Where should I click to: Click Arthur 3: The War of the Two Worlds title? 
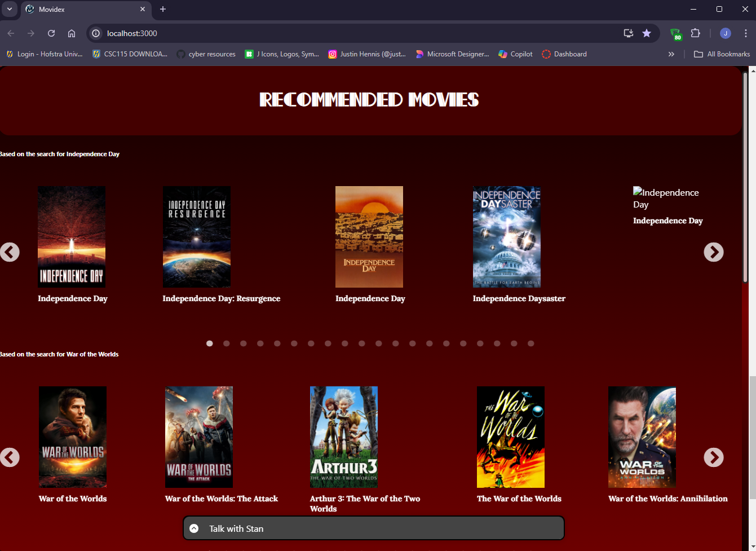365,504
